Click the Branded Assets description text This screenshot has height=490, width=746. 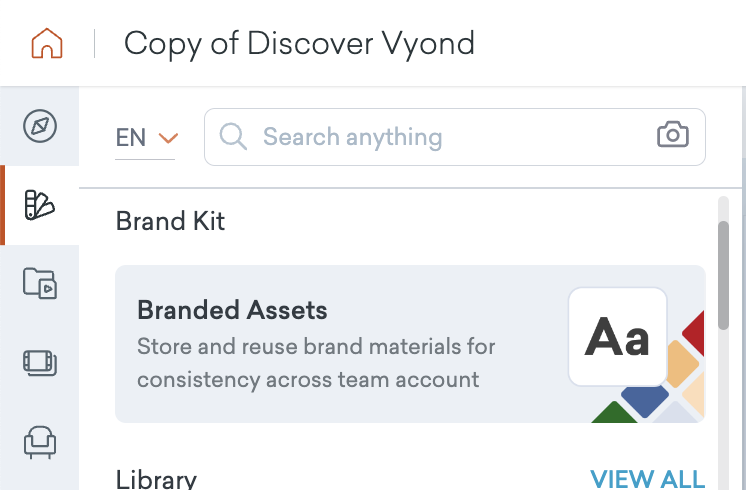[316, 364]
